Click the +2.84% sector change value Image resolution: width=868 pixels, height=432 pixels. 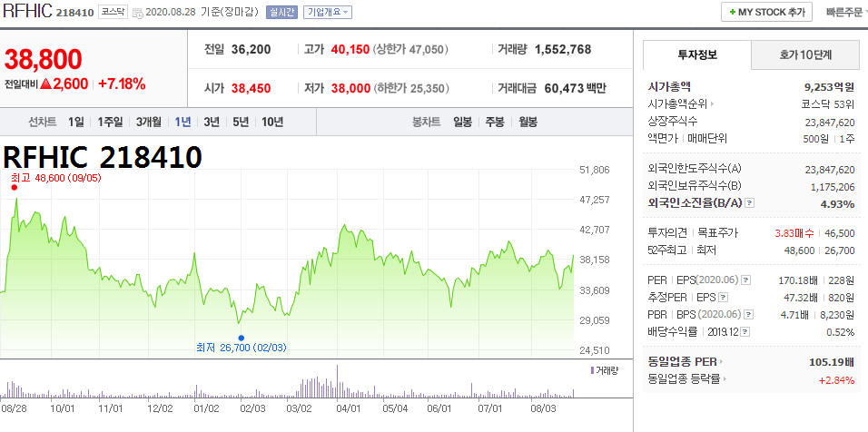(x=836, y=379)
